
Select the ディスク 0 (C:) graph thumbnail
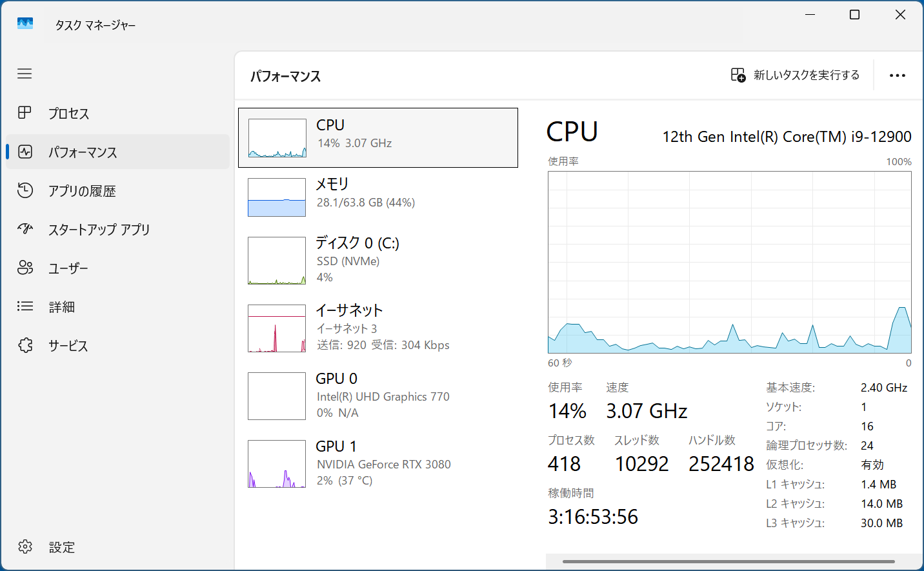pyautogui.click(x=277, y=261)
